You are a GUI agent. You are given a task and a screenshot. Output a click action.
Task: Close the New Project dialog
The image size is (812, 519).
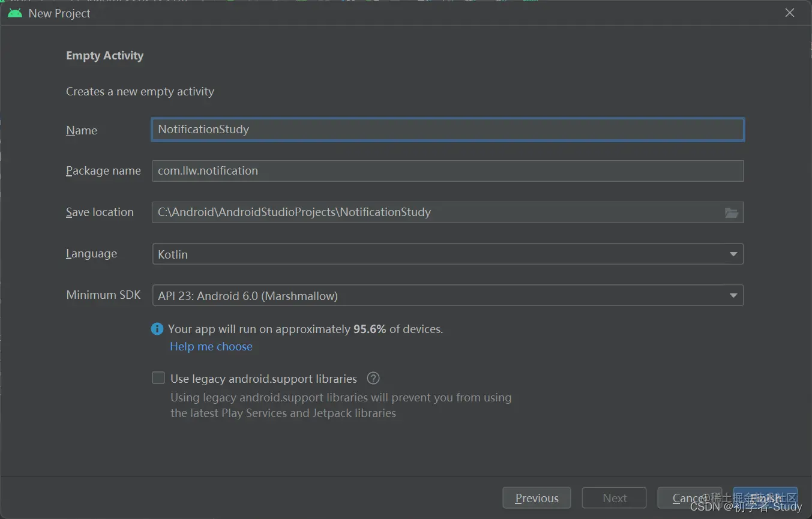[x=790, y=13]
